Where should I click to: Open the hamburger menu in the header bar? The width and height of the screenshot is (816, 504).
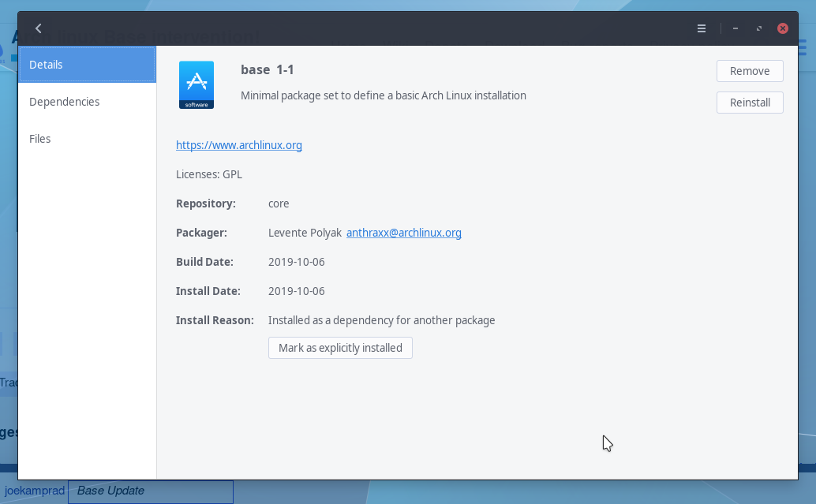[702, 28]
